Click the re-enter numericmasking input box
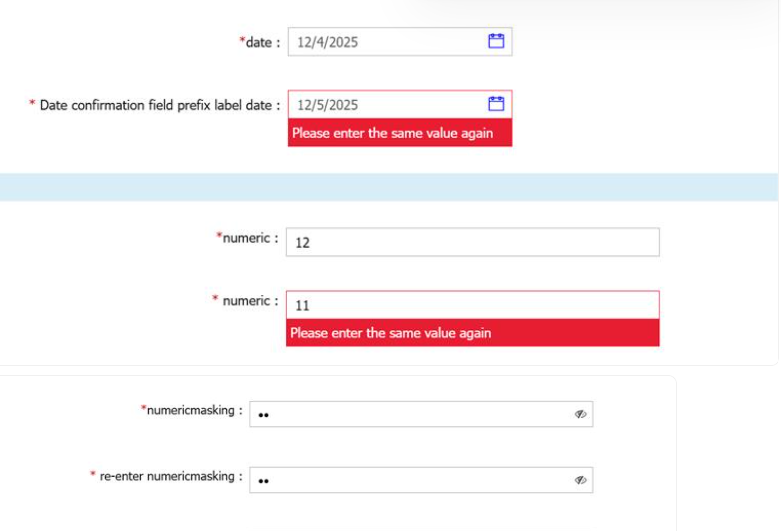 coord(410,480)
